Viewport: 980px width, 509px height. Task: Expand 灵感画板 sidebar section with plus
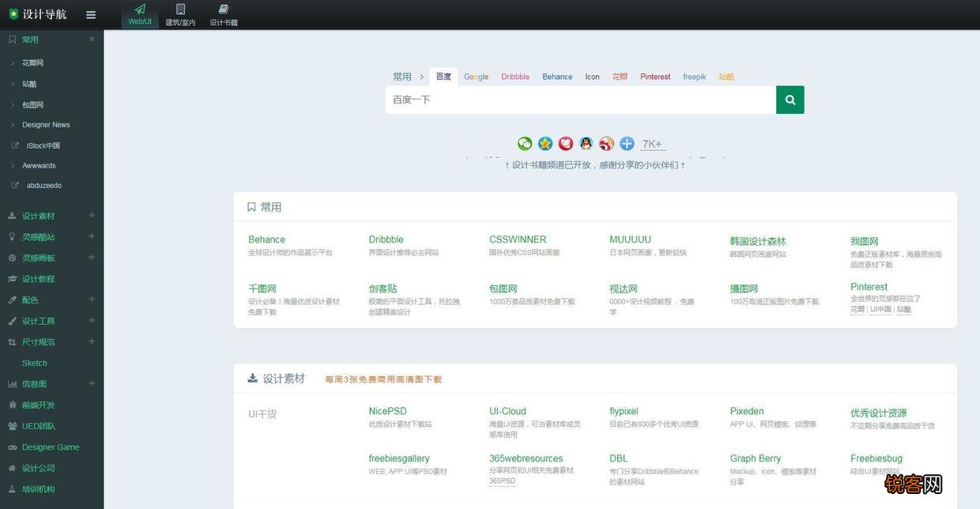[92, 257]
